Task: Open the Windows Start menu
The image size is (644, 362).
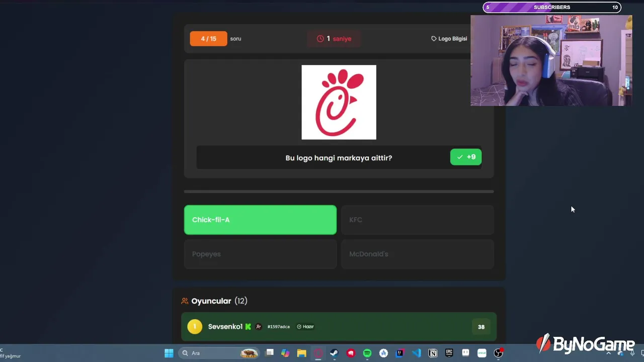Action: click(169, 353)
